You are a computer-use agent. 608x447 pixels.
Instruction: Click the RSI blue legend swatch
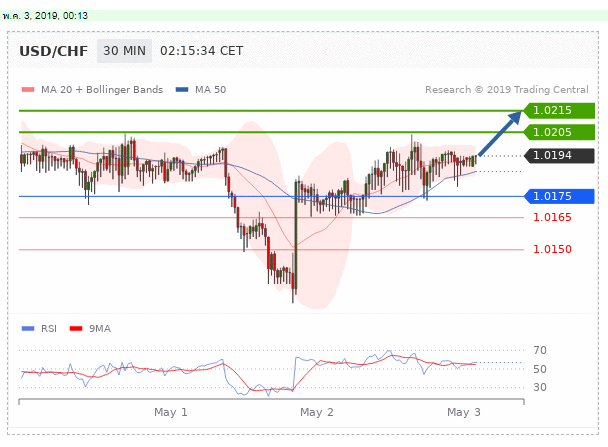(x=28, y=329)
